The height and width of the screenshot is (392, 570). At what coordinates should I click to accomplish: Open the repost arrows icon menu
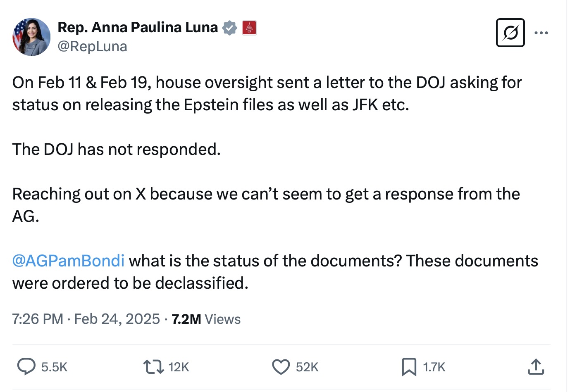pos(153,366)
